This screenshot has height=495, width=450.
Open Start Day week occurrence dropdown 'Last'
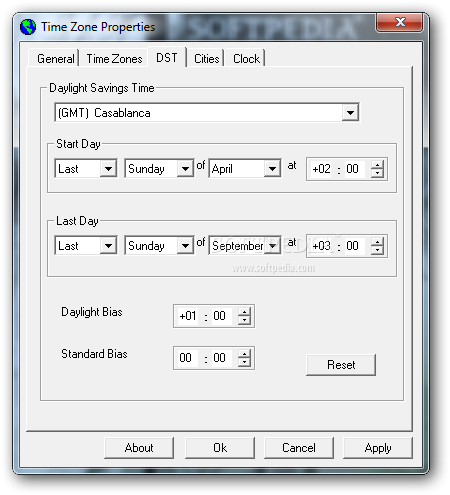click(x=108, y=169)
